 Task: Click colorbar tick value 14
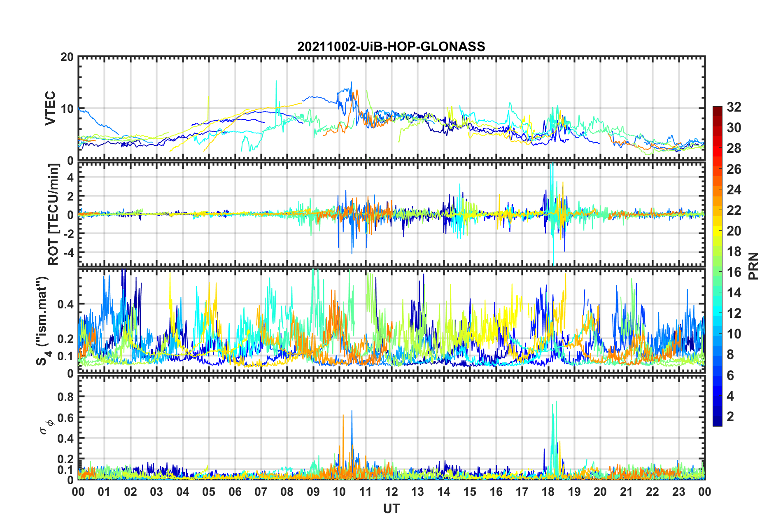coord(734,292)
